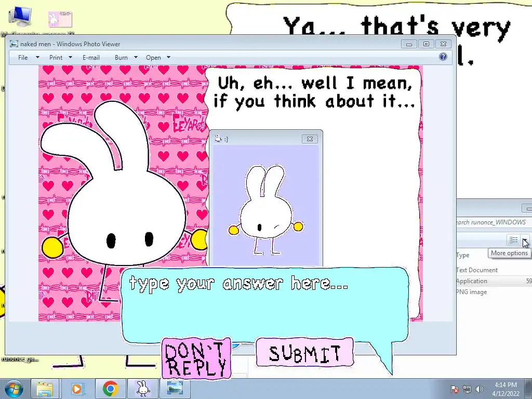Open the My Computer desktop icon
This screenshot has height=399, width=532.
pyautogui.click(x=20, y=18)
